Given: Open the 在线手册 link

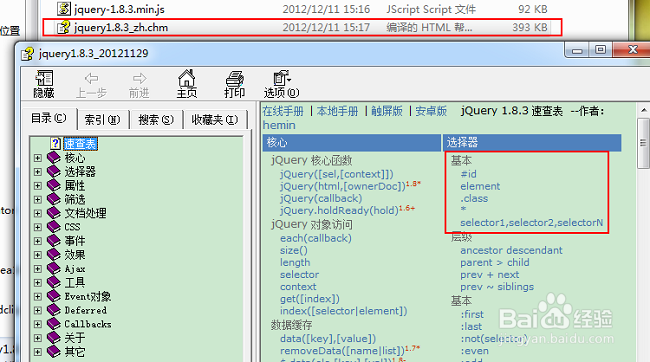Looking at the screenshot, I should pyautogui.click(x=283, y=111).
